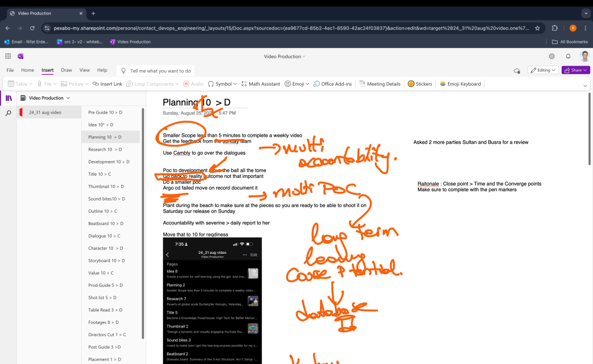Insert a Picture from the ribbon
The width and height of the screenshot is (593, 364).
(x=72, y=84)
